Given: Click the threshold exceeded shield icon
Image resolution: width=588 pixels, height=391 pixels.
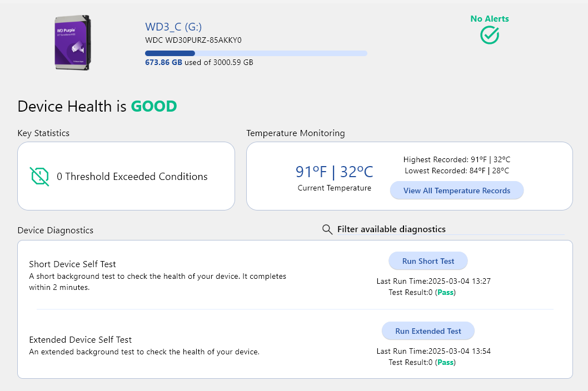Looking at the screenshot, I should (39, 176).
